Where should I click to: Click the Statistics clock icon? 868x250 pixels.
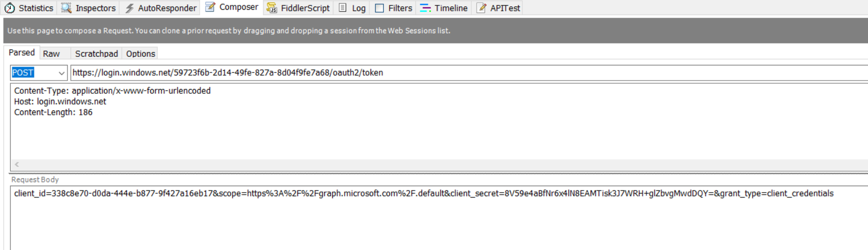(x=10, y=8)
